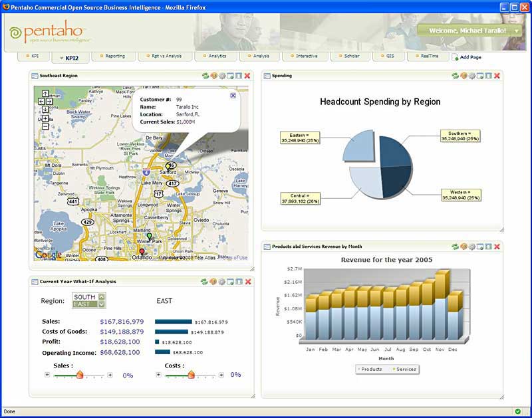Open the palette icon of the Spending portlet
Viewport: 532px width, 418px height.
(x=464, y=76)
